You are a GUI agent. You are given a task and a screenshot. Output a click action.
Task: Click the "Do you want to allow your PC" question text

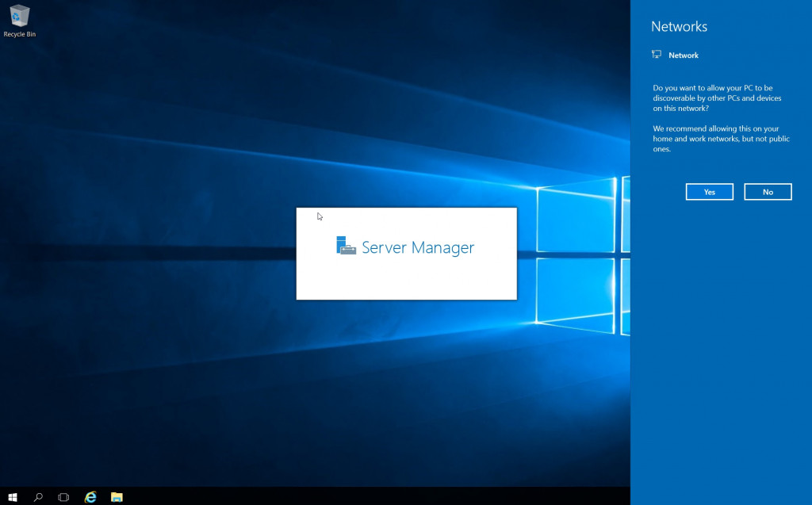click(x=717, y=98)
